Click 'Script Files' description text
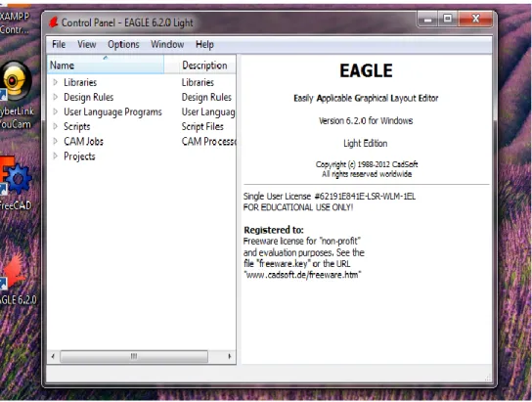This screenshot has width=532, height=402. coord(202,127)
